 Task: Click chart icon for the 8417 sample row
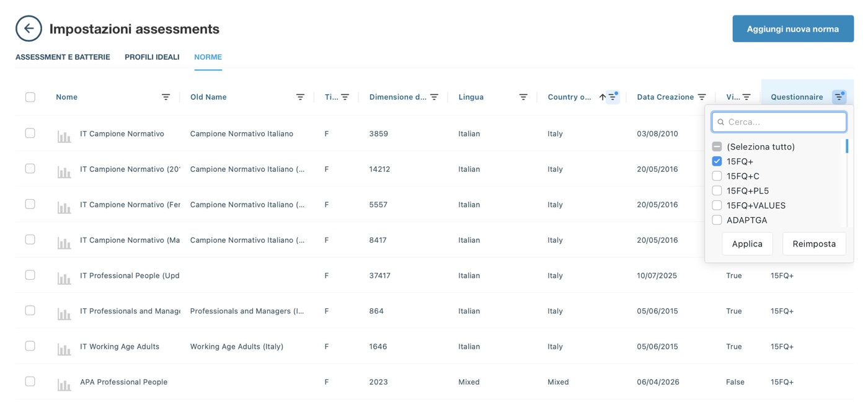[64, 243]
